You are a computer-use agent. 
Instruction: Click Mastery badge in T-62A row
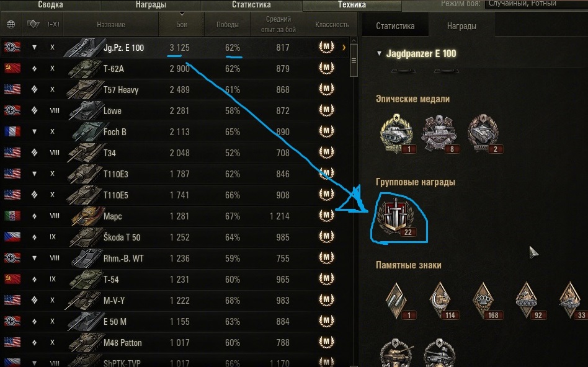(326, 68)
